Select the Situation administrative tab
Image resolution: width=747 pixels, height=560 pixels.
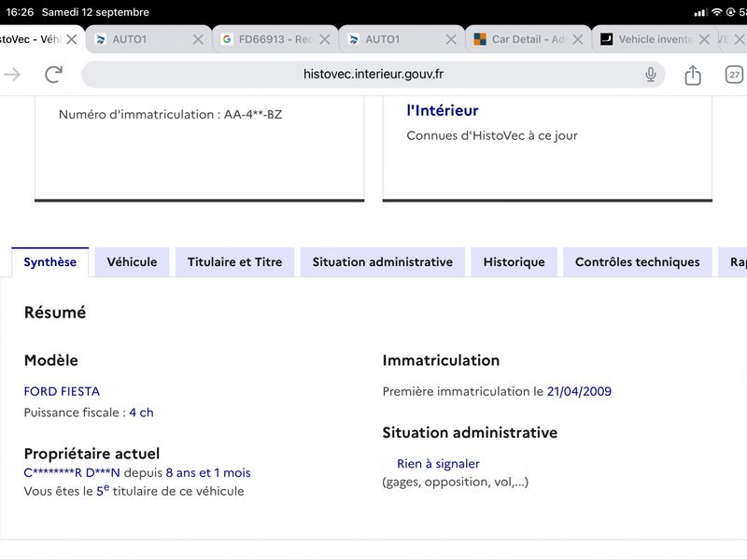click(383, 262)
